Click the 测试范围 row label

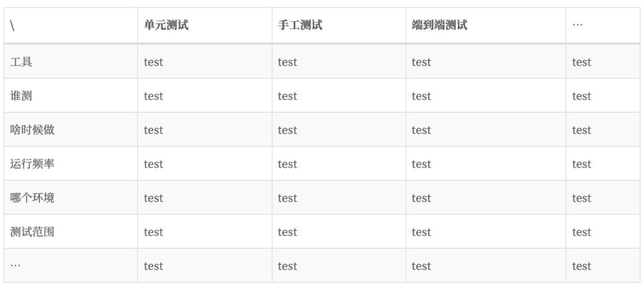tap(32, 232)
